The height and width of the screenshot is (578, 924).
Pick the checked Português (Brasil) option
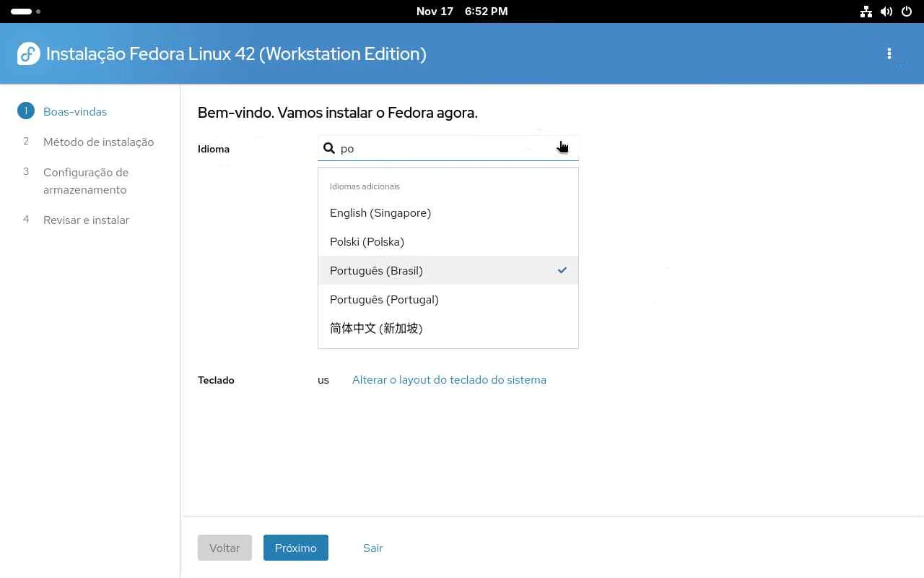pyautogui.click(x=376, y=271)
